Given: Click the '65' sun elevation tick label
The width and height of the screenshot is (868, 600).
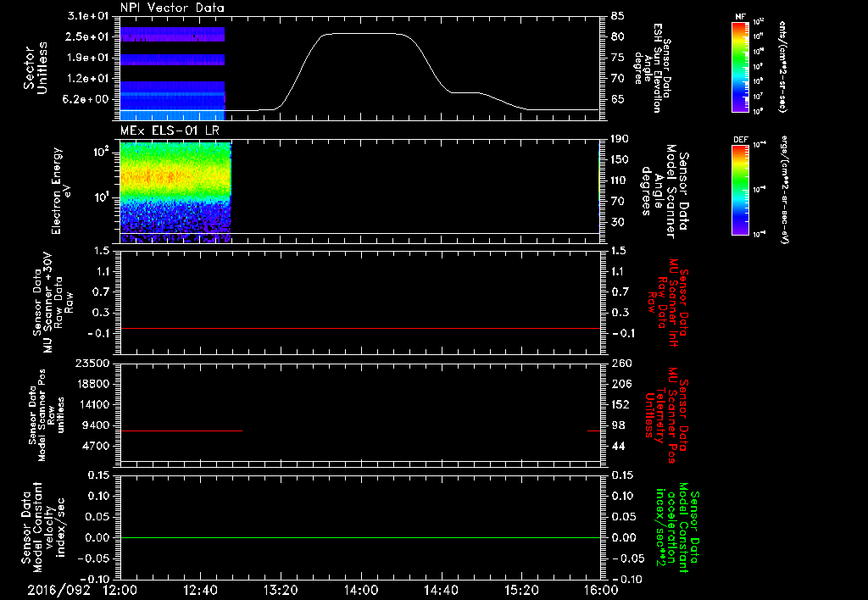Looking at the screenshot, I should (x=618, y=99).
